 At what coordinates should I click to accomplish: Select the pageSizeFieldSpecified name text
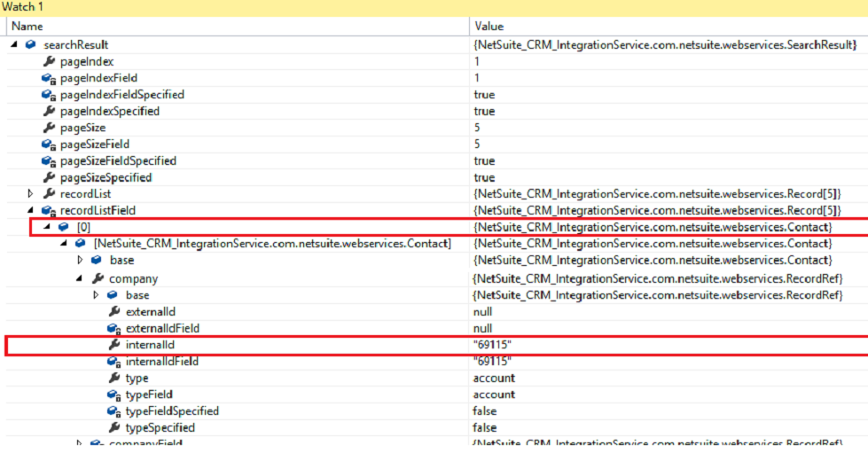[118, 161]
